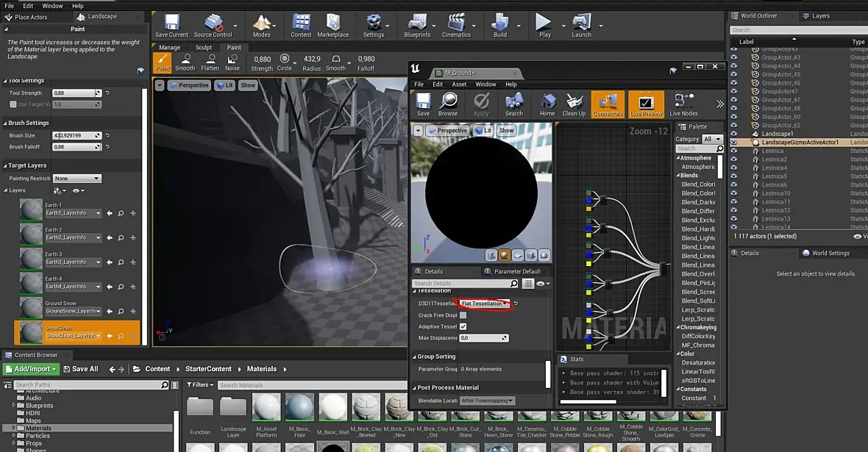The image size is (868, 452).
Task: Toggle Live Preview in material editor
Action: click(x=646, y=104)
